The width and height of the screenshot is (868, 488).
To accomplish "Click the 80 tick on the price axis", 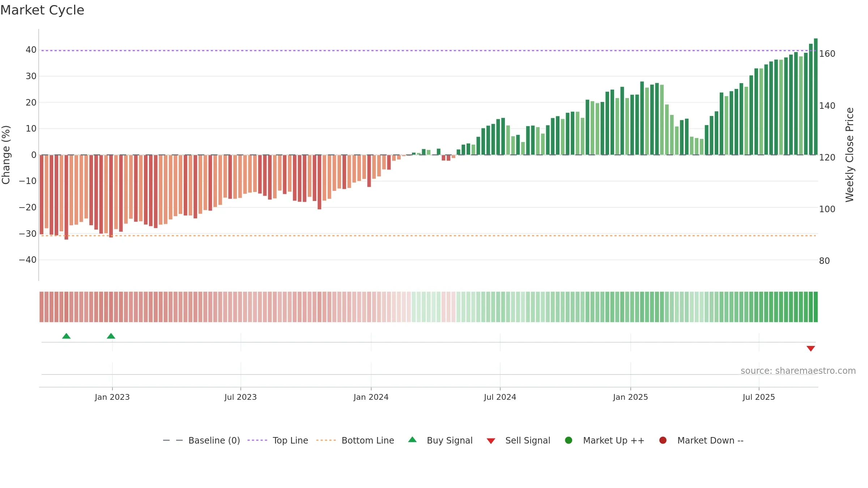I will [824, 261].
